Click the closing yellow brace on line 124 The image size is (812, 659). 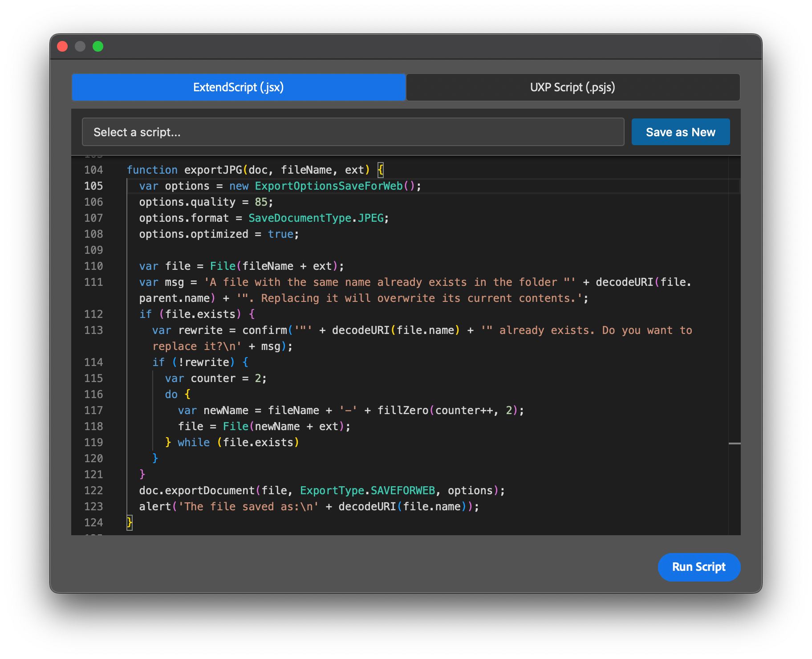point(130,522)
